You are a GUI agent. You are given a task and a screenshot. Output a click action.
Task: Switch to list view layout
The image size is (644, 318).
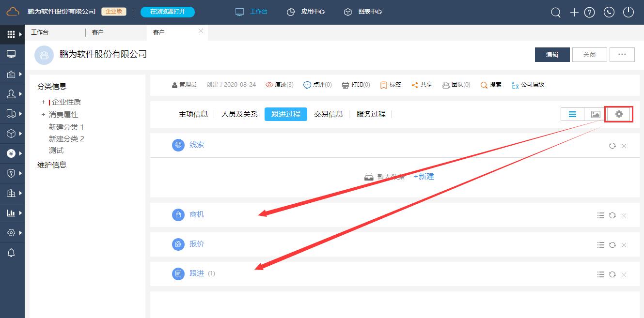(572, 114)
